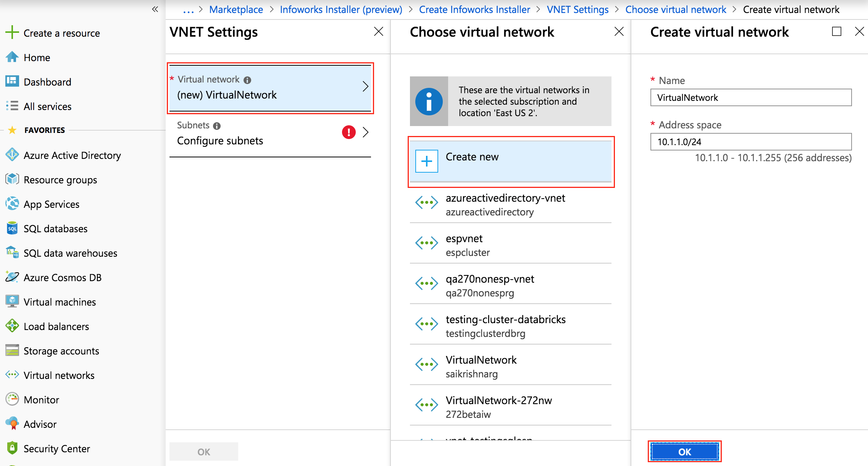Click the Dashboard icon in sidebar
This screenshot has height=466, width=868.
12,81
